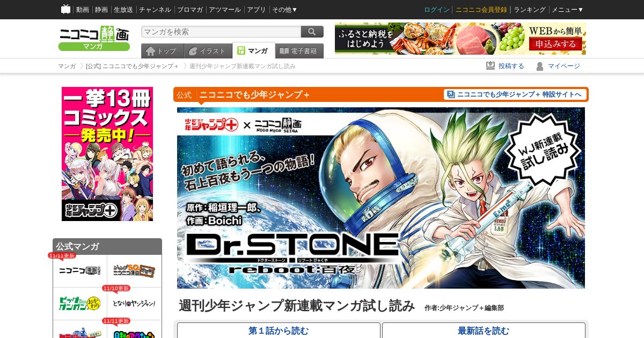Open the となりのヤングジャンプ logo

[134, 304]
